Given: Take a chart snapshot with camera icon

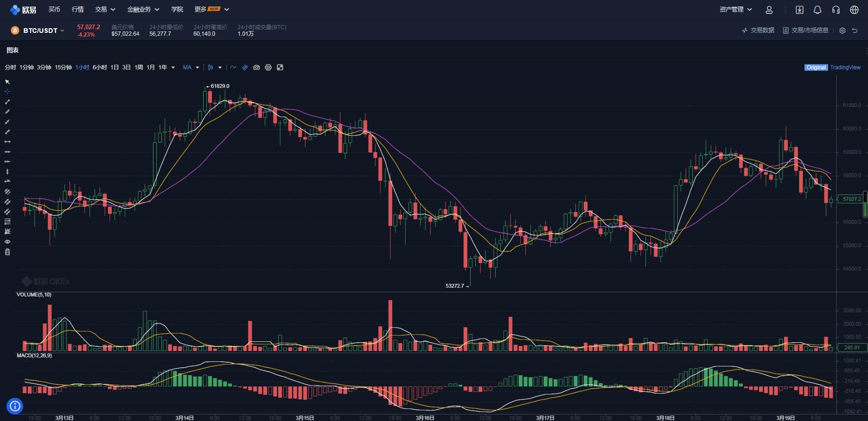Looking at the screenshot, I should (256, 68).
